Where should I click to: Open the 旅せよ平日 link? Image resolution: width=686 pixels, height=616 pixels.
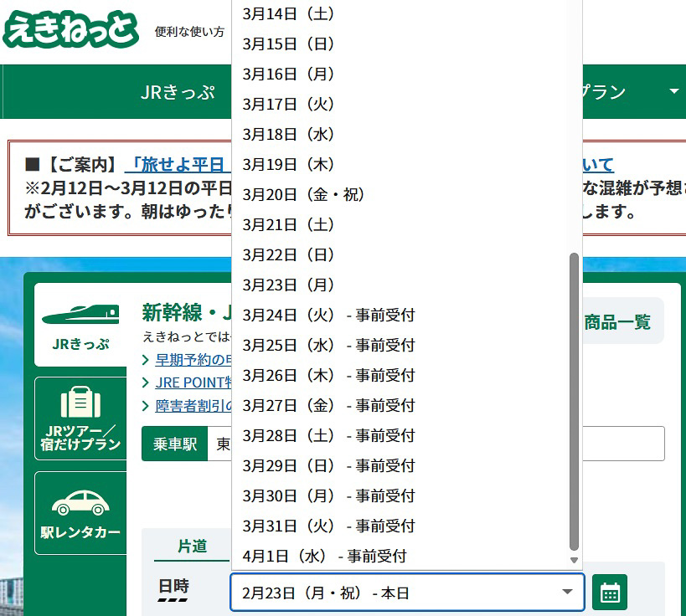tap(178, 165)
